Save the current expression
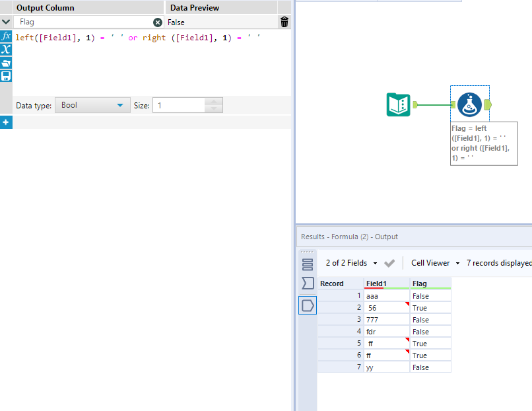The image size is (532, 411). point(6,75)
